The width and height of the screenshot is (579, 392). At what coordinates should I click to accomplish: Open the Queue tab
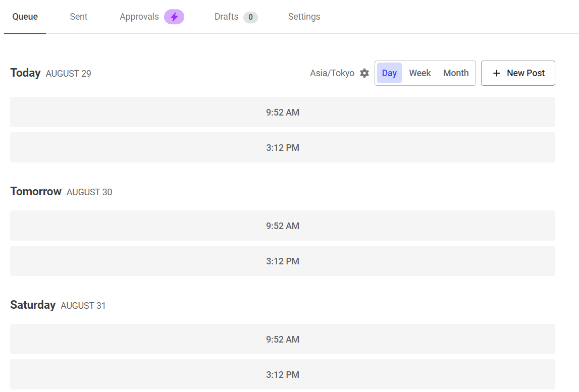click(x=25, y=17)
